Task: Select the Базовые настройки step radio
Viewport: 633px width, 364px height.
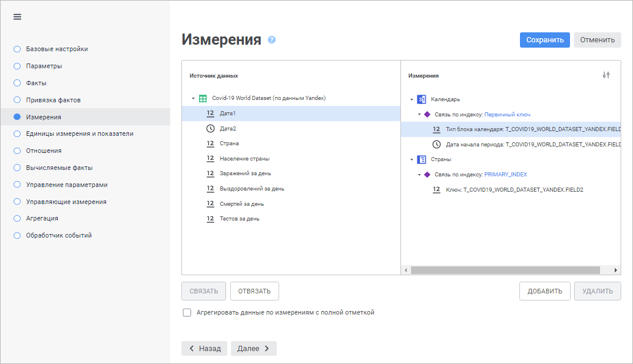Action: pyautogui.click(x=17, y=49)
